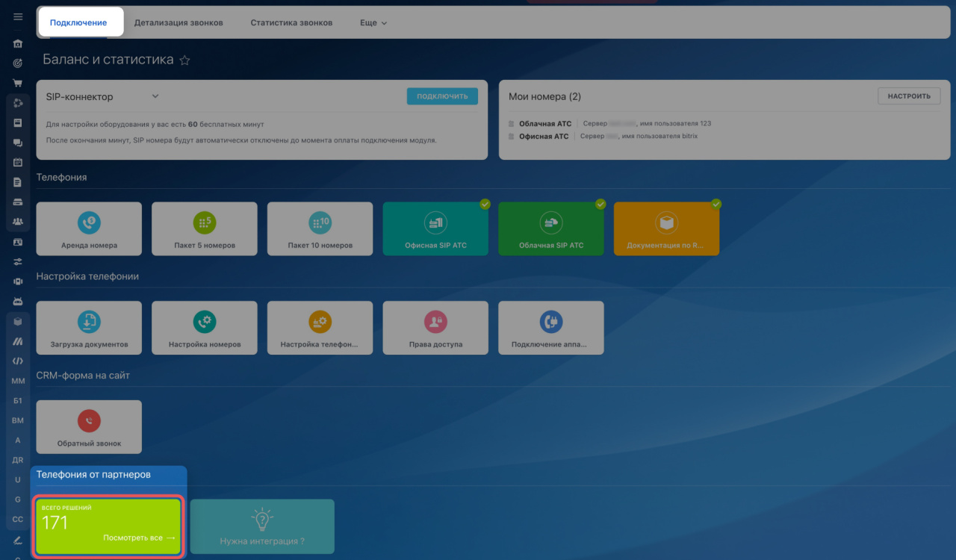Expand the Еще menu
Viewport: 956px width, 560px height.
(373, 23)
